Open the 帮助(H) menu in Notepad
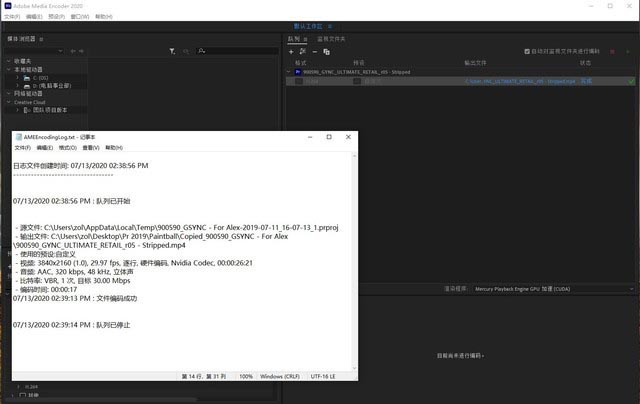The height and width of the screenshot is (404, 640). 114,148
